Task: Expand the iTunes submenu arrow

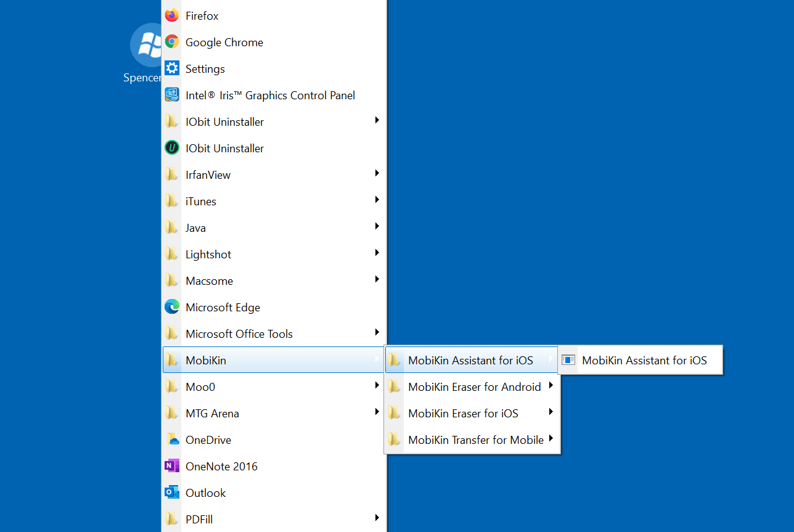Action: pos(377,200)
